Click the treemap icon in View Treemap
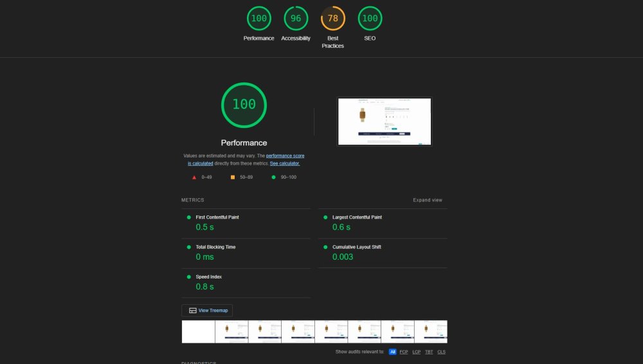Viewport: 643px width, 364px height. pos(192,311)
